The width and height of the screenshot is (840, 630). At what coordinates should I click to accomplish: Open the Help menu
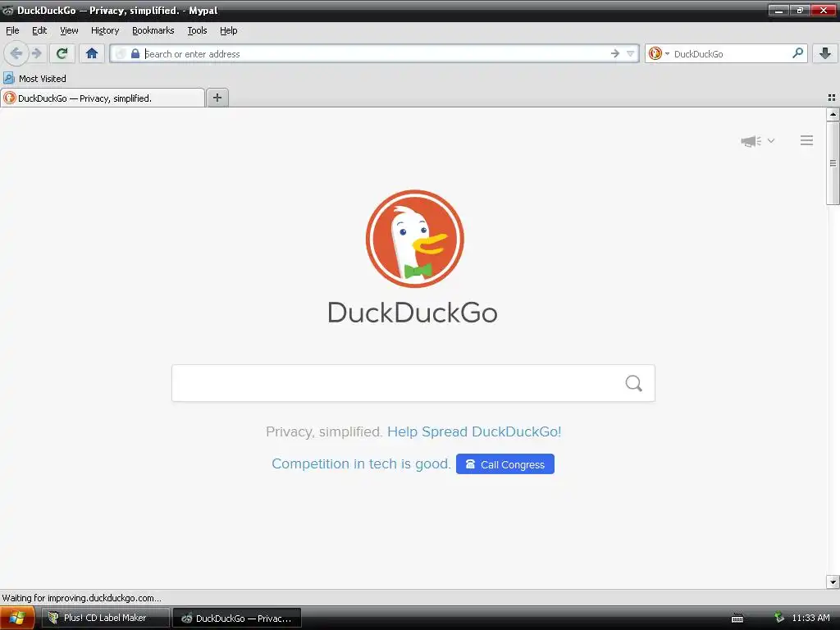click(x=228, y=30)
